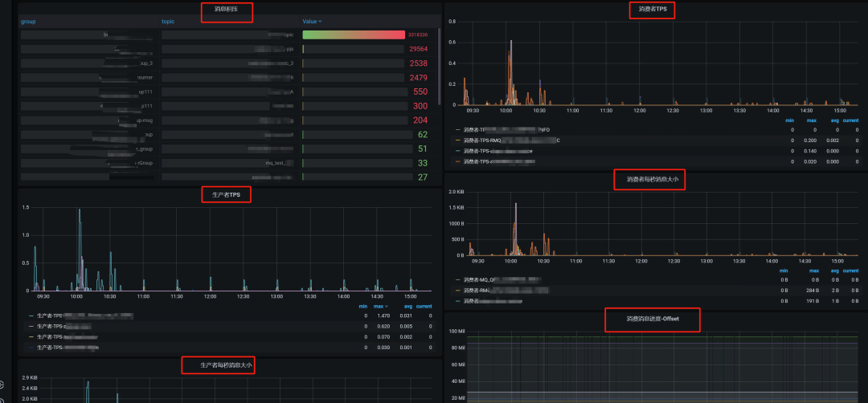
Task: Toggle 消费者-MQ_Q series name in size panel
Action: 502,280
